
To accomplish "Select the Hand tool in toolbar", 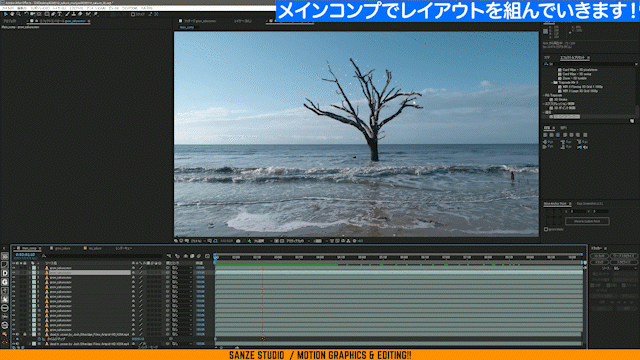I will point(12,14).
